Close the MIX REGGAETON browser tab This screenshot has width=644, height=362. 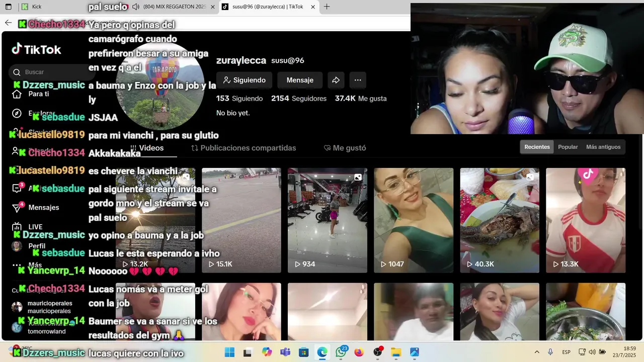(x=212, y=7)
